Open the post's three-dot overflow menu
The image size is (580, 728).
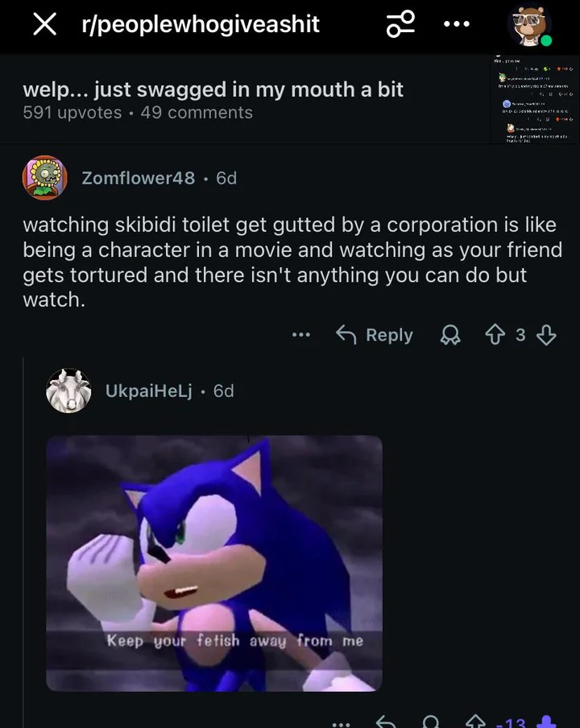[456, 24]
